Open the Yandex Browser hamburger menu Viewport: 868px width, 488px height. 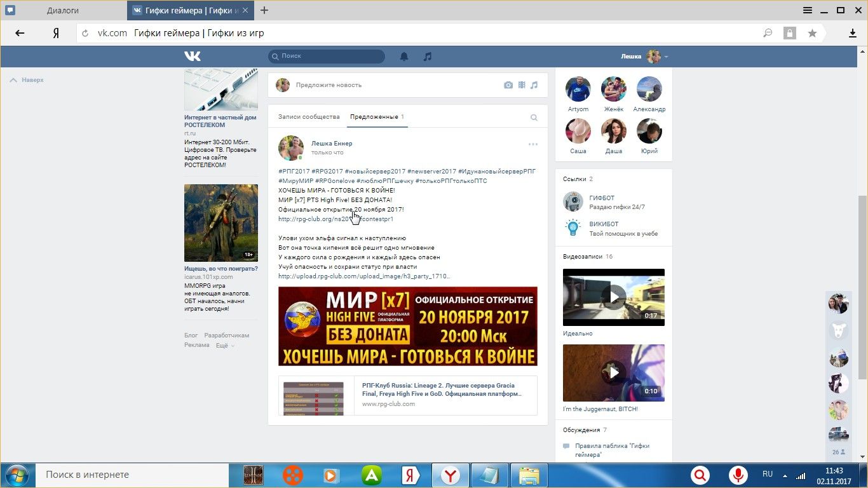(x=808, y=10)
